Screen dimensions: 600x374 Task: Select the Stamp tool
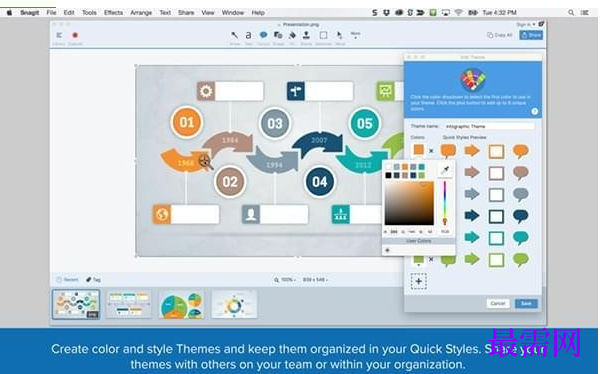point(306,35)
